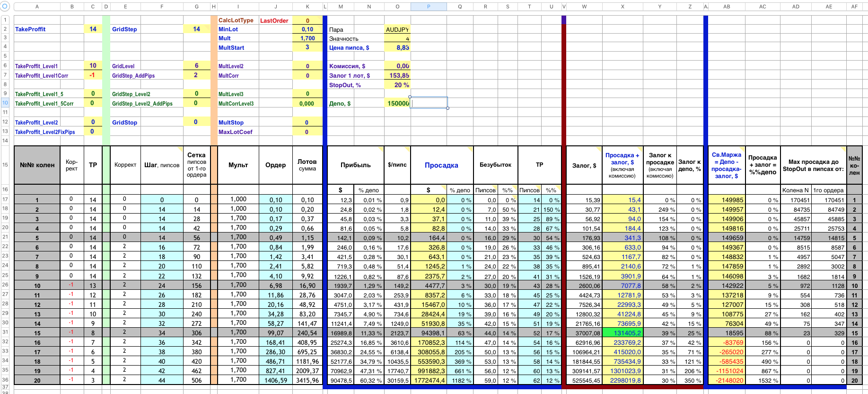This screenshot has height=394, width=868.
Task: Select the MinLot value 0,10 cell
Action: (307, 29)
